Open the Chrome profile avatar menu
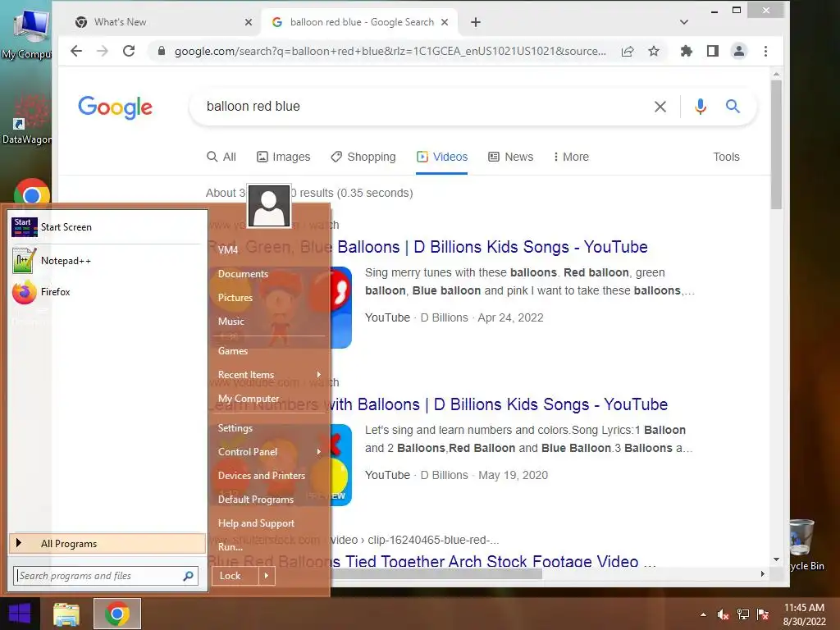Viewport: 840px width, 630px height. pyautogui.click(x=739, y=52)
